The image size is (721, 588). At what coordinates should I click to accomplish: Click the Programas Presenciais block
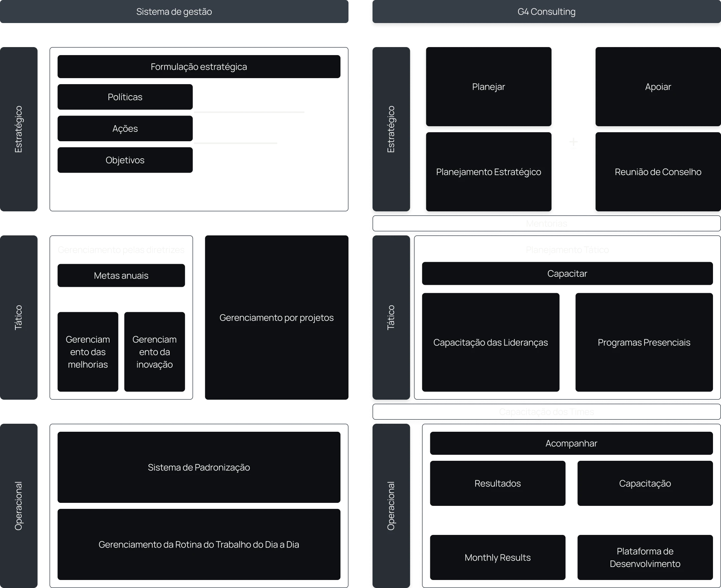point(644,343)
